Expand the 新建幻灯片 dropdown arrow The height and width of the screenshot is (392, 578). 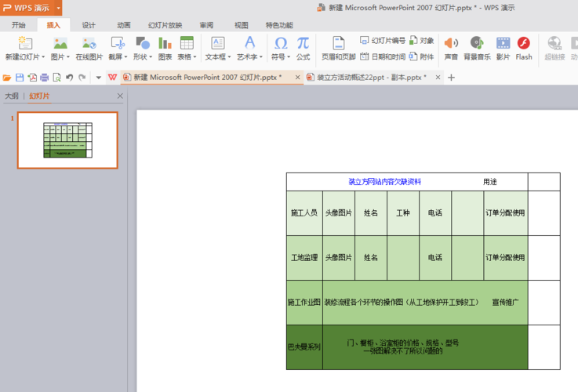tap(43, 57)
